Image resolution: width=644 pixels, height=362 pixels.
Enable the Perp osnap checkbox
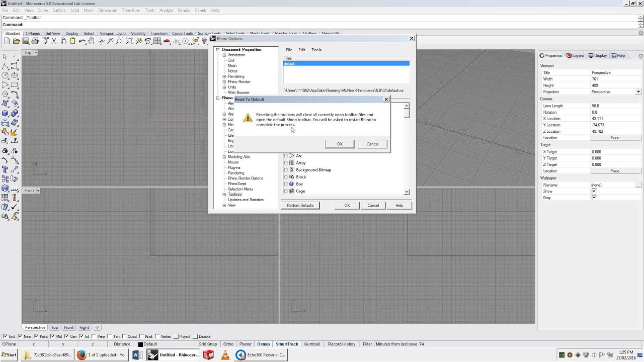point(94,336)
